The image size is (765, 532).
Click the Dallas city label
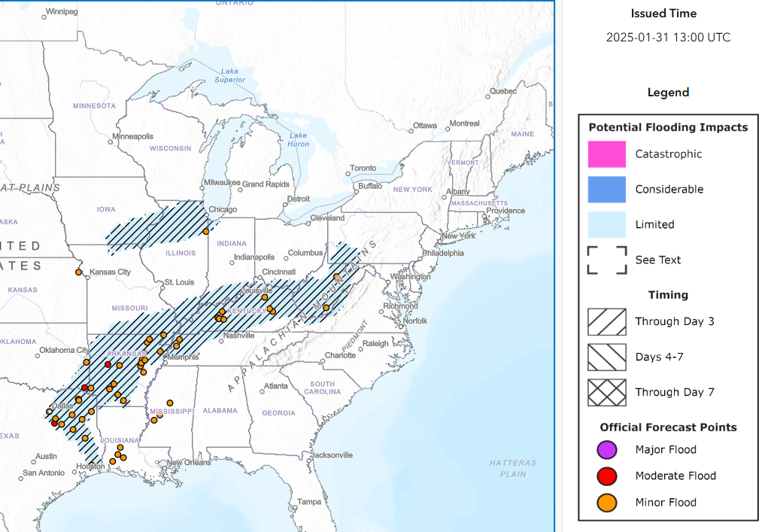(62, 406)
